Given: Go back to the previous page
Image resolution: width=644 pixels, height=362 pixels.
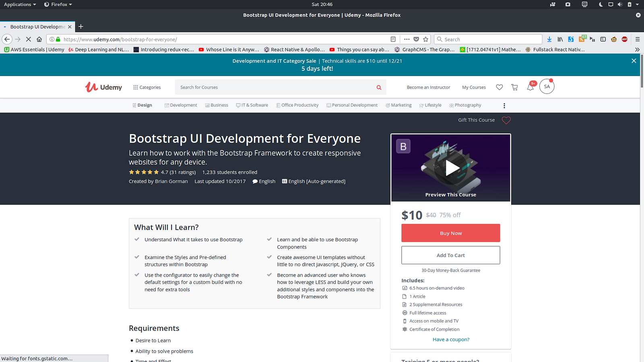Looking at the screenshot, I should click(7, 39).
